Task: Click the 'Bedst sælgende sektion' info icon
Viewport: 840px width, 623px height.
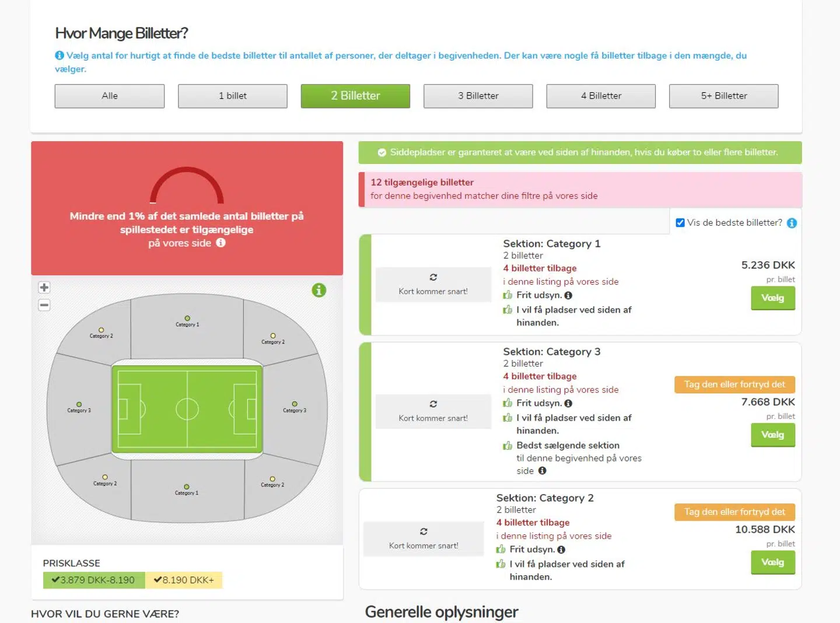Action: (x=542, y=471)
